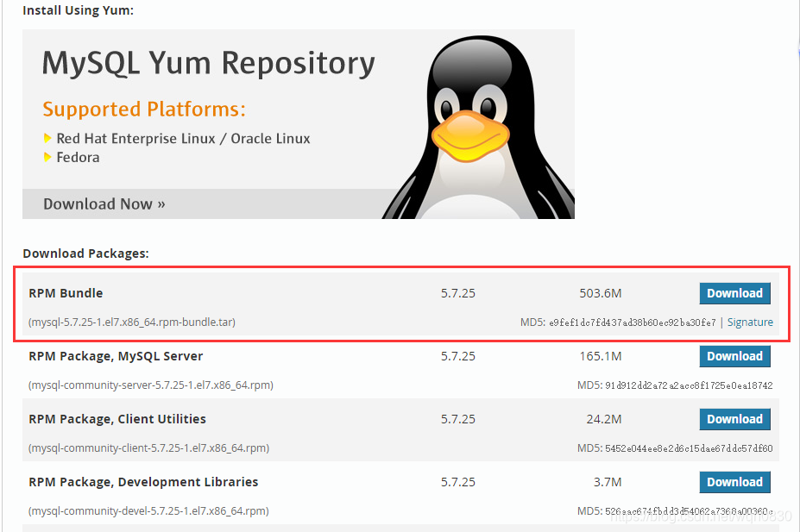The image size is (800, 532).
Task: Select filename mysql-5.7.25-1.el7.x86_64.rpm-bundle.tar
Action: pyautogui.click(x=132, y=322)
